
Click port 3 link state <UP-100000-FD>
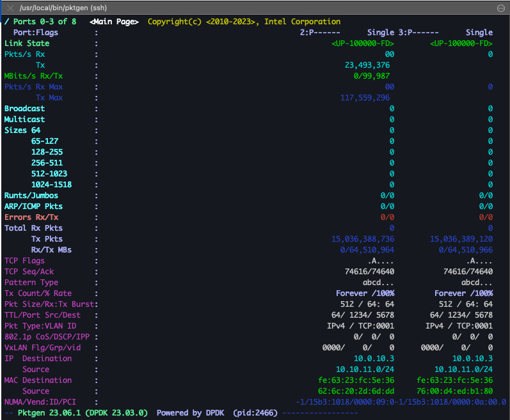[x=461, y=43]
